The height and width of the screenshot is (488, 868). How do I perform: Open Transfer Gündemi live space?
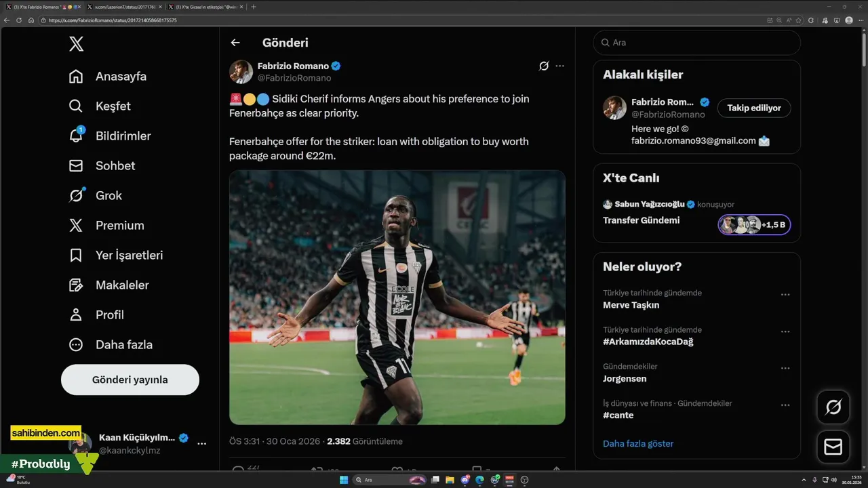point(641,220)
